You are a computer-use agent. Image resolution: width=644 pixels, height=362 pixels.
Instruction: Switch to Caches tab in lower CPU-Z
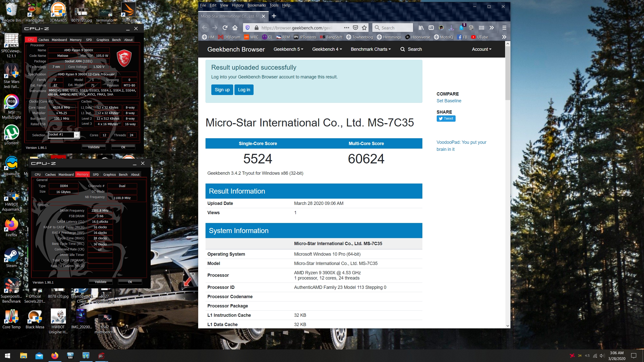tap(50, 174)
